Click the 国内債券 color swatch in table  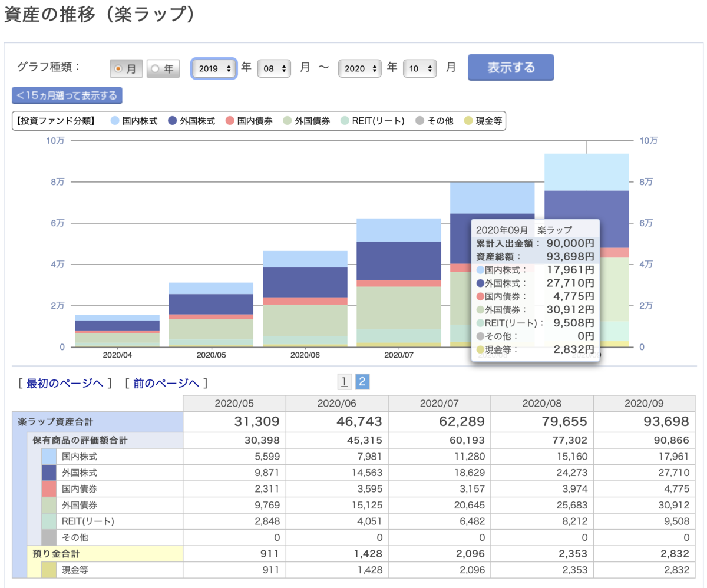click(x=48, y=489)
